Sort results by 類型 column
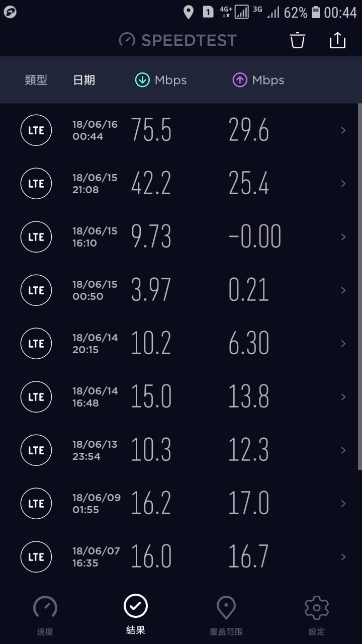This screenshot has height=644, width=362. coord(36,80)
